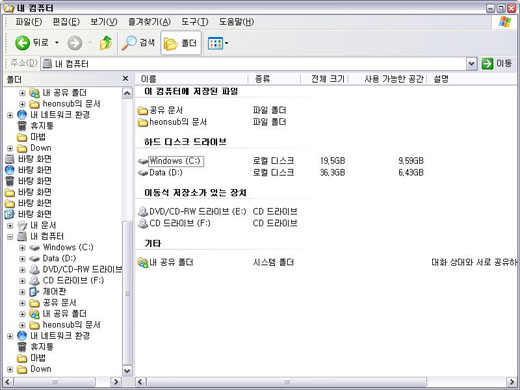520x390 pixels.
Task: Open the 도구(T) menu
Action: (x=195, y=22)
